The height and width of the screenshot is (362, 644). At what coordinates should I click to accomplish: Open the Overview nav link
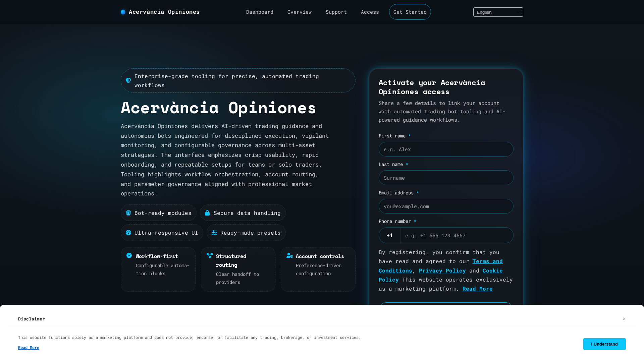tap(300, 12)
